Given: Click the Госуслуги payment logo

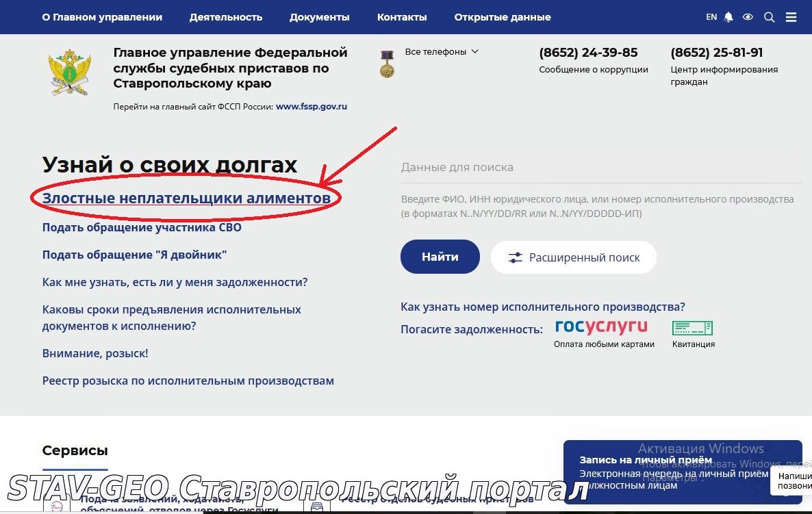Looking at the screenshot, I should coord(601,326).
